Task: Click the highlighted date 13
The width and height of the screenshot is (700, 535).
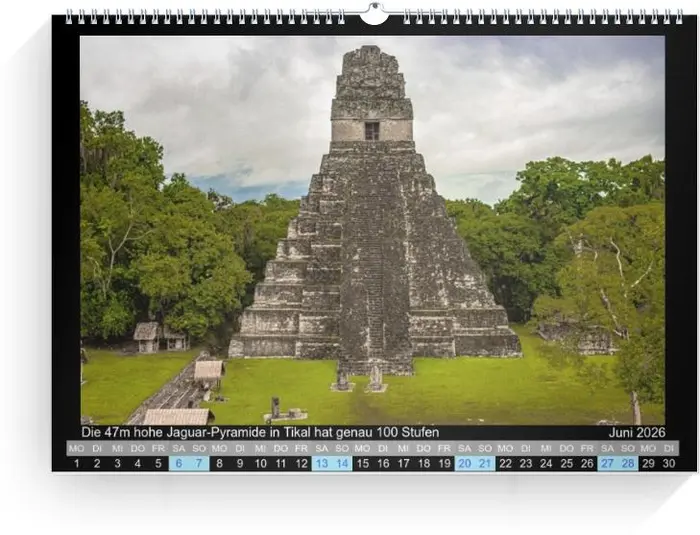Action: (x=322, y=464)
